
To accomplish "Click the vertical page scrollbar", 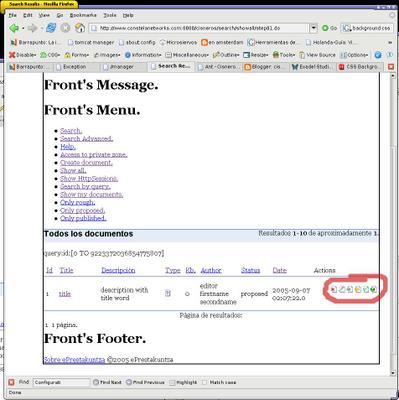I will pyautogui.click(x=393, y=223).
